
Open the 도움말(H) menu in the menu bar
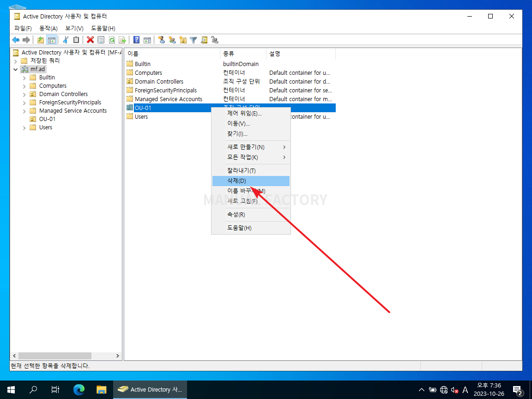point(103,29)
